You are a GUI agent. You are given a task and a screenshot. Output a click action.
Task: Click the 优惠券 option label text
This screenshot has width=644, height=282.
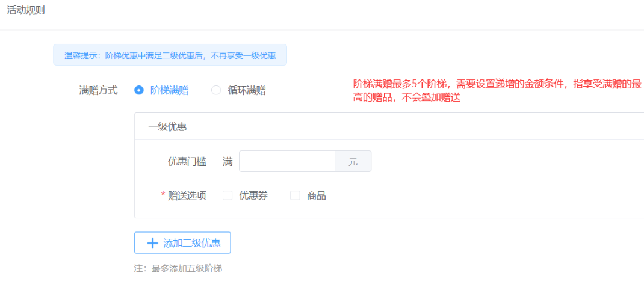tap(253, 196)
